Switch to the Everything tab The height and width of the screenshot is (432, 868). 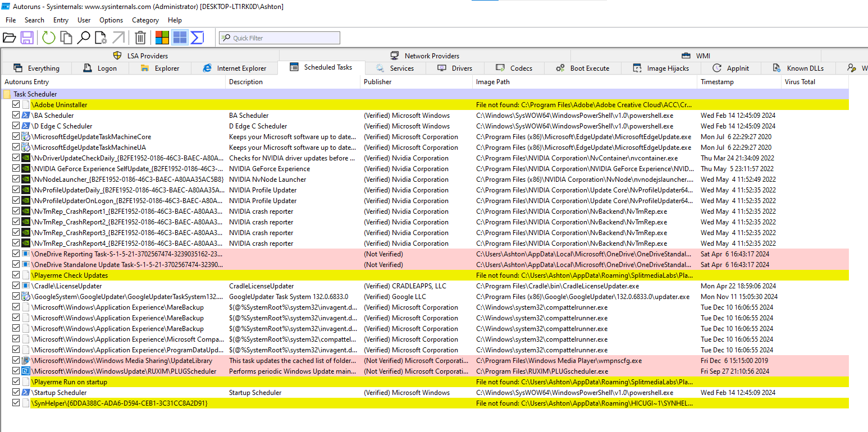pyautogui.click(x=36, y=68)
